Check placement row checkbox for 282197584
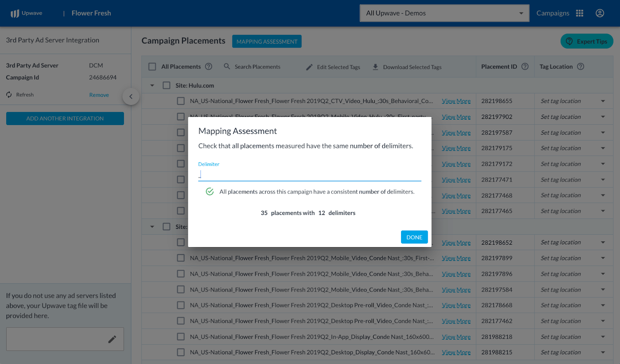This screenshot has width=620, height=364. pyautogui.click(x=181, y=290)
